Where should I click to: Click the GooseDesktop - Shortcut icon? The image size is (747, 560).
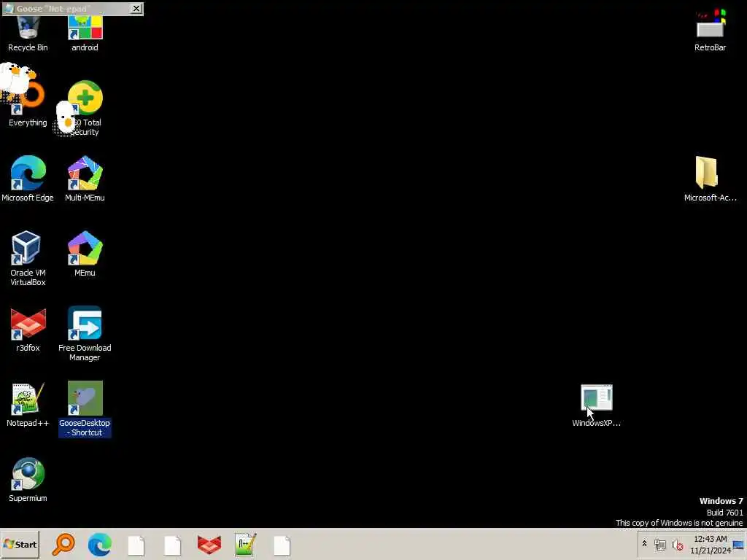[x=85, y=408]
